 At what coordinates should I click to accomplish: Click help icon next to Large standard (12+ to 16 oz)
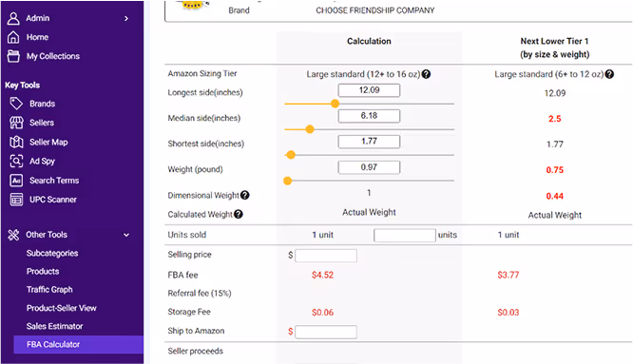coord(426,74)
